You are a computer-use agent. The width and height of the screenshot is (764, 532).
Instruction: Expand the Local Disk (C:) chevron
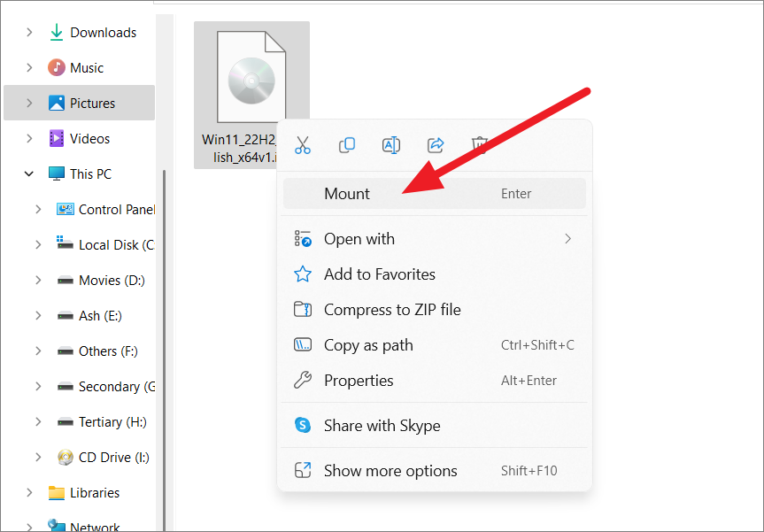pyautogui.click(x=38, y=244)
